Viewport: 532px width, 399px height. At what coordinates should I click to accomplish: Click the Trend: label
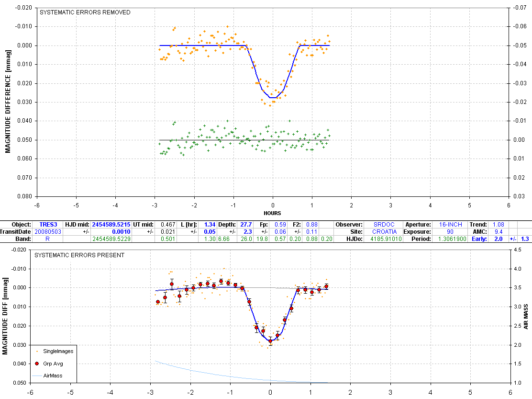(478, 225)
